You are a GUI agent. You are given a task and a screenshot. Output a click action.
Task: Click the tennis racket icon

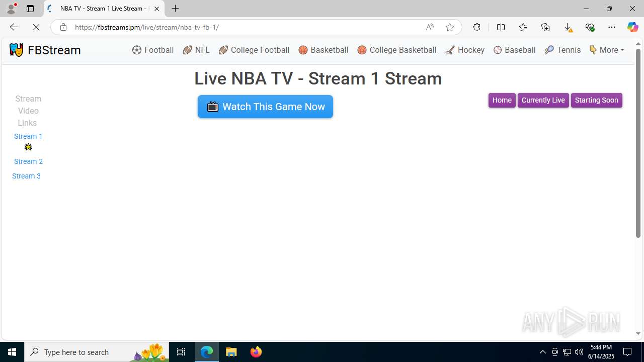[x=549, y=50]
